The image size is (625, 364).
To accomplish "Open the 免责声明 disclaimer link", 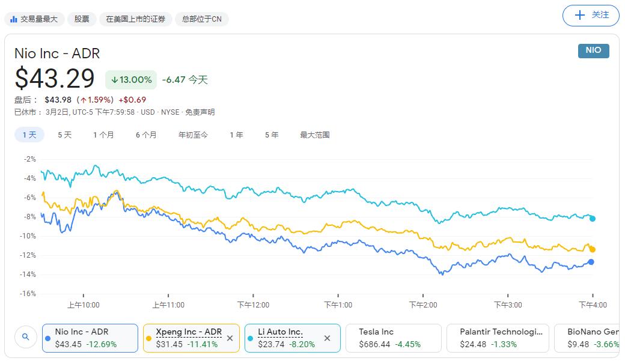I will click(x=200, y=112).
